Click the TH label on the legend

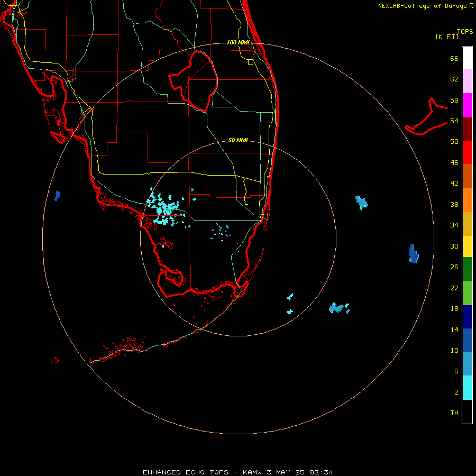point(454,413)
